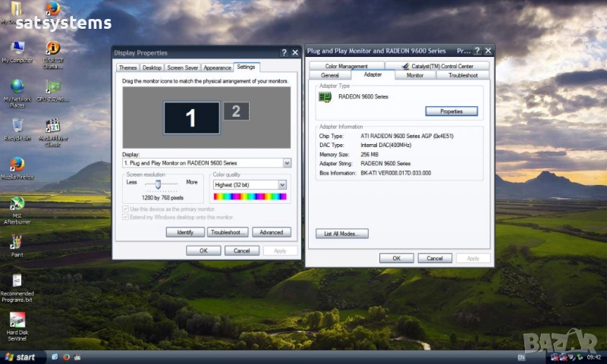Click the List All Modes button
This screenshot has height=364, width=607.
pos(341,234)
